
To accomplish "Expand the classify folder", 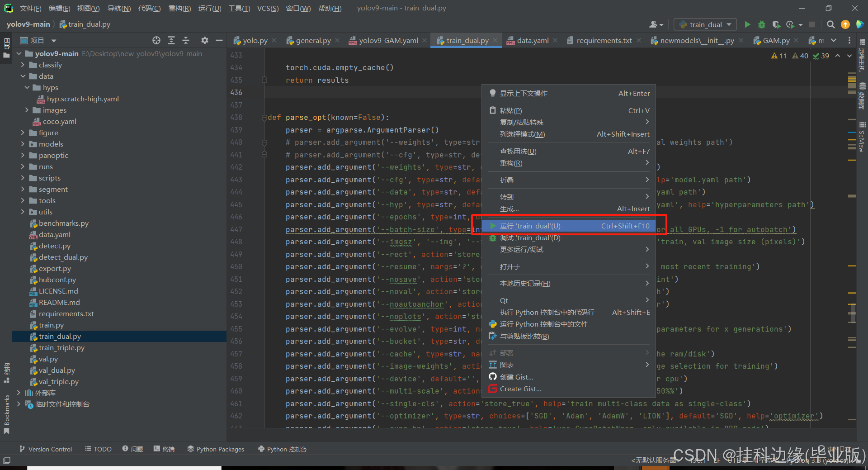I will tap(23, 65).
